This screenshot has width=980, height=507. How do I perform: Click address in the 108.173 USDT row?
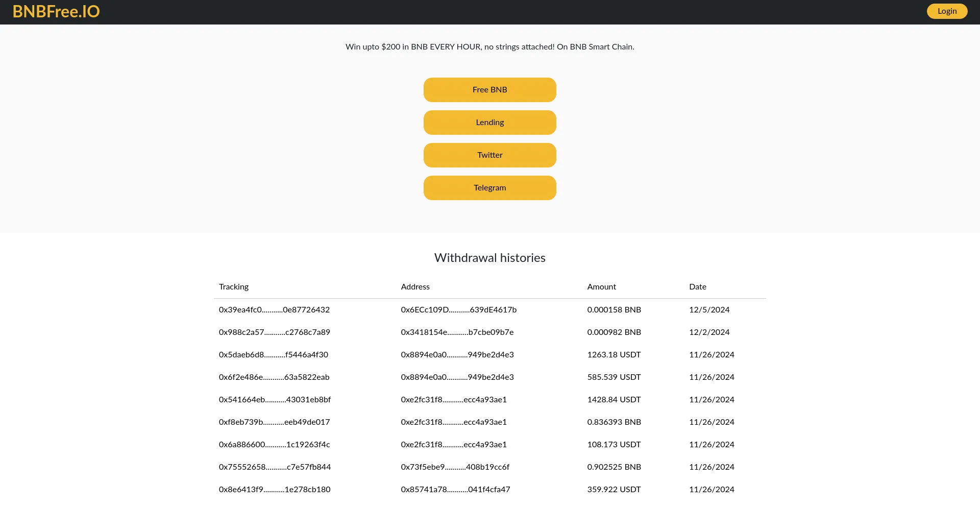(x=454, y=445)
